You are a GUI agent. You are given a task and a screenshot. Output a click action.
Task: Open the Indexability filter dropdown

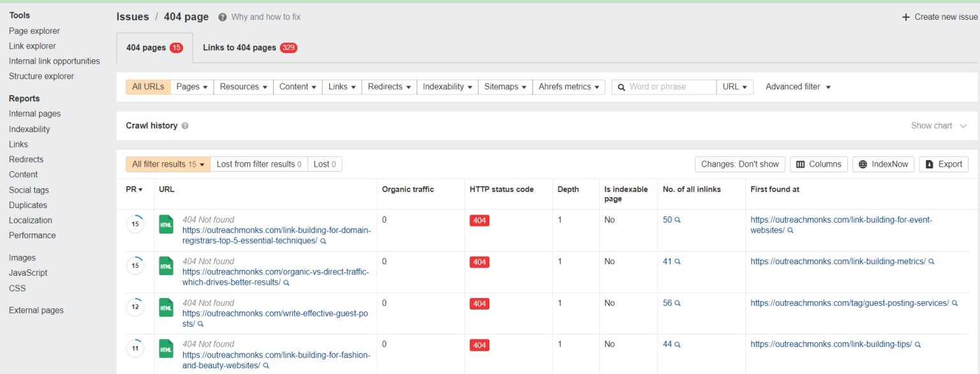(x=447, y=86)
